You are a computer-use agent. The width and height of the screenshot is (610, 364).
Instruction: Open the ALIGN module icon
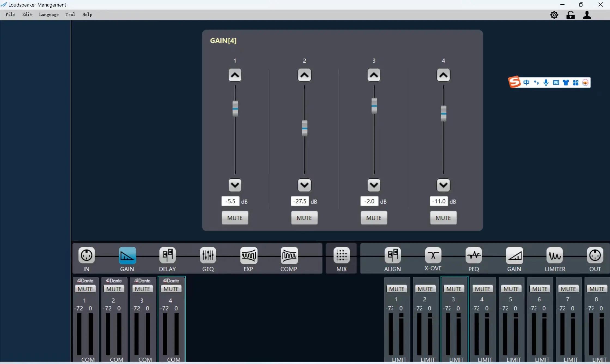pos(393,255)
